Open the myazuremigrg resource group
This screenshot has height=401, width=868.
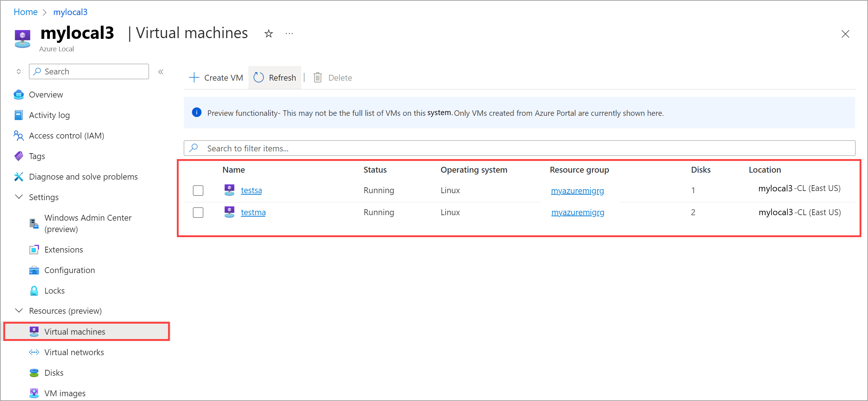click(x=577, y=190)
